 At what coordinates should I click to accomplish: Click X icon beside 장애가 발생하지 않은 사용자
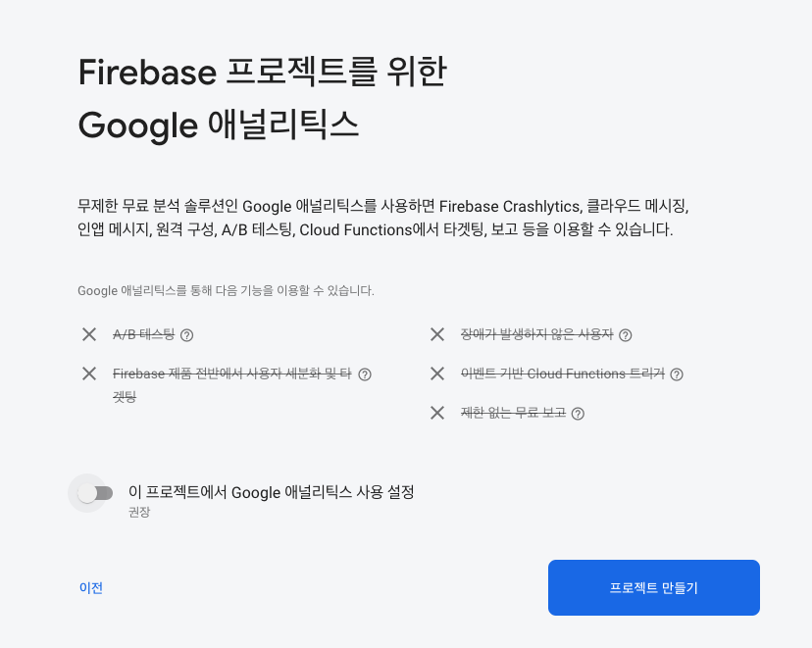(437, 334)
